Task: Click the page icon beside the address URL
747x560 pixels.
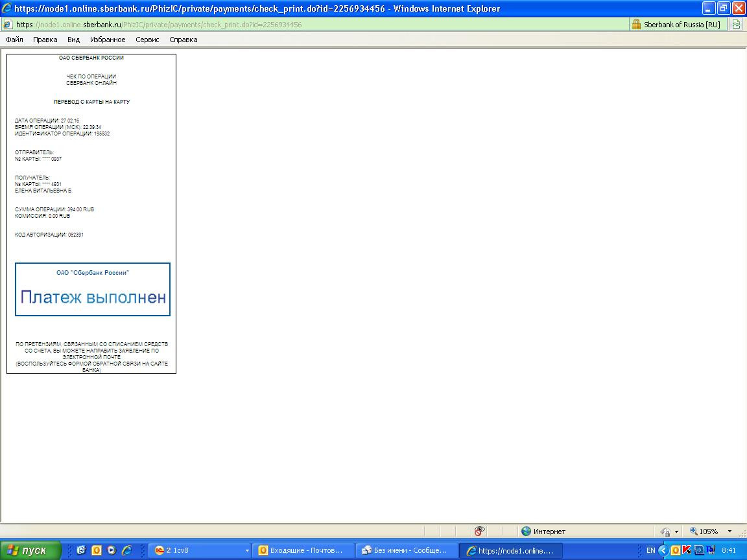Action: click(8, 24)
